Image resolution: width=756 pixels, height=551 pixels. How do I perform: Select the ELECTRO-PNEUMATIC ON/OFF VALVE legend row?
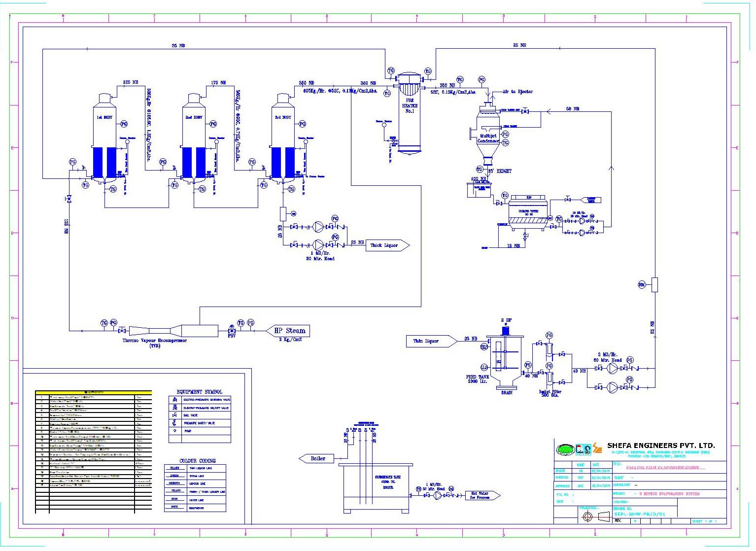200,408
